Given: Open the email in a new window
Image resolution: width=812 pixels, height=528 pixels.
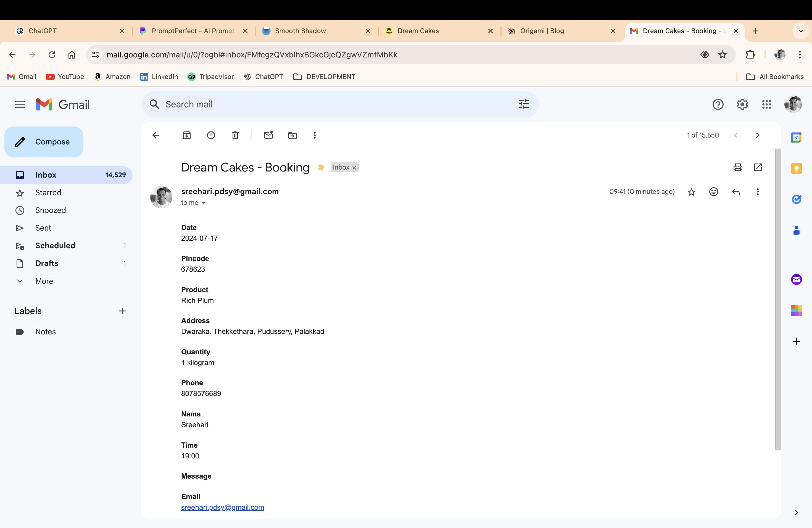Looking at the screenshot, I should [758, 167].
